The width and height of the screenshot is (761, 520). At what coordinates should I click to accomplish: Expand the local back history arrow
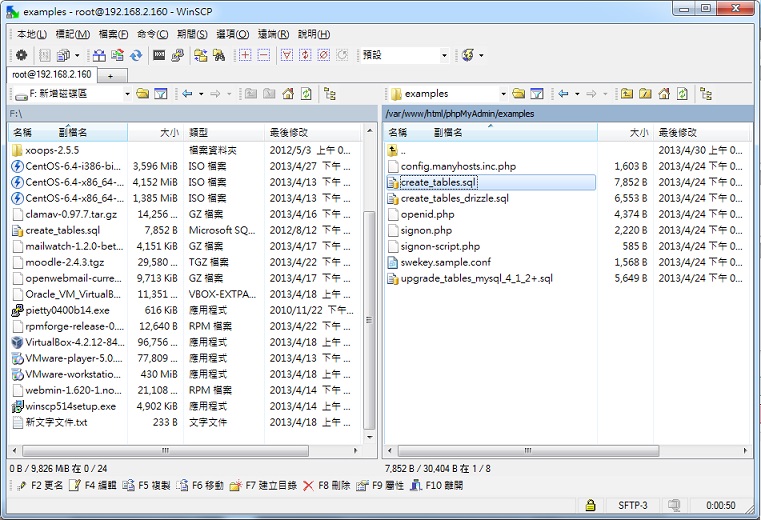tap(201, 94)
